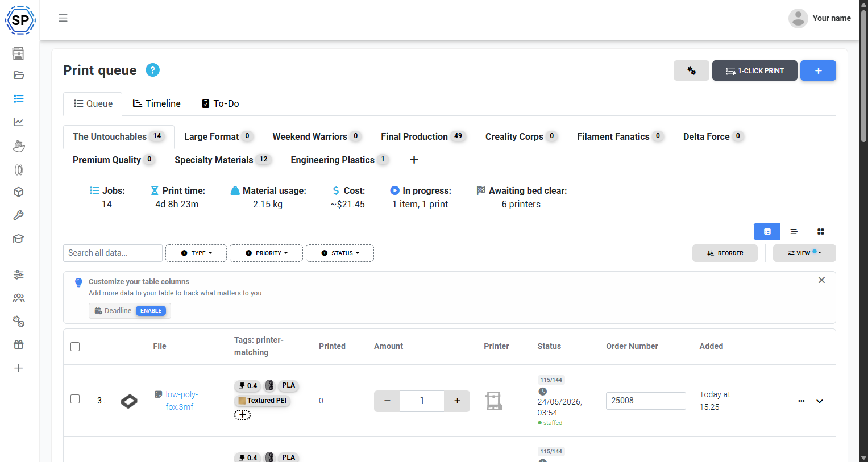Enable the Deadline column
868x462 pixels.
pos(151,311)
